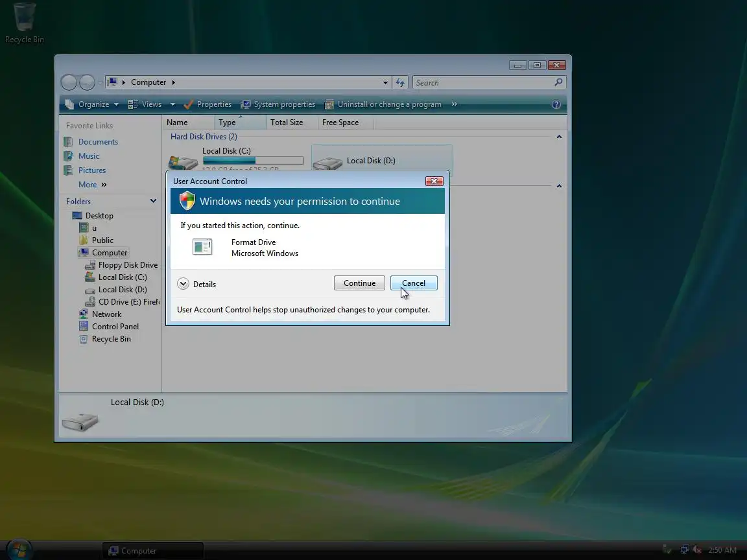Select Local Disk (D:) drive in list
The height and width of the screenshot is (560, 747).
(381, 161)
